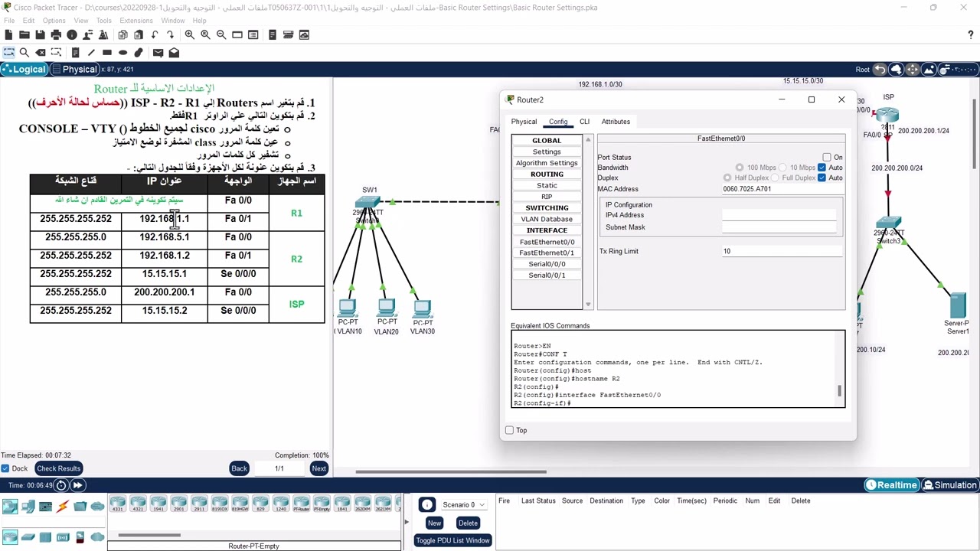Screen dimensions: 980x551
Task: Open the Network Information icon
Action: [x=72, y=34]
